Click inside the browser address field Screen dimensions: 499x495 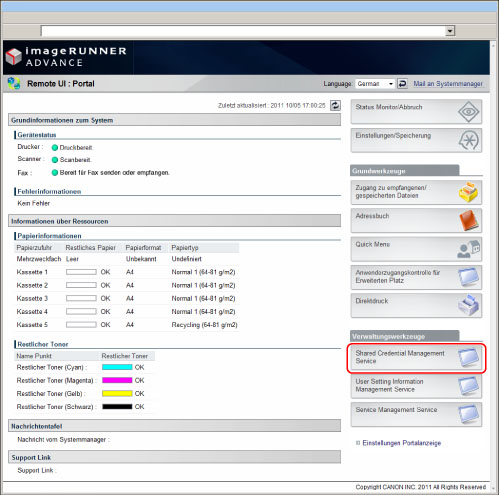pos(243,31)
